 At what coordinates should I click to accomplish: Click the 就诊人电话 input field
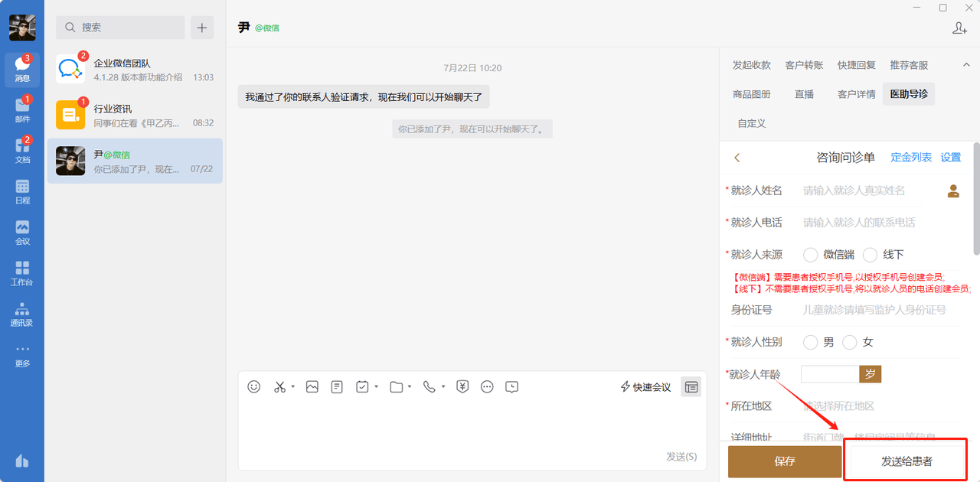[880, 223]
